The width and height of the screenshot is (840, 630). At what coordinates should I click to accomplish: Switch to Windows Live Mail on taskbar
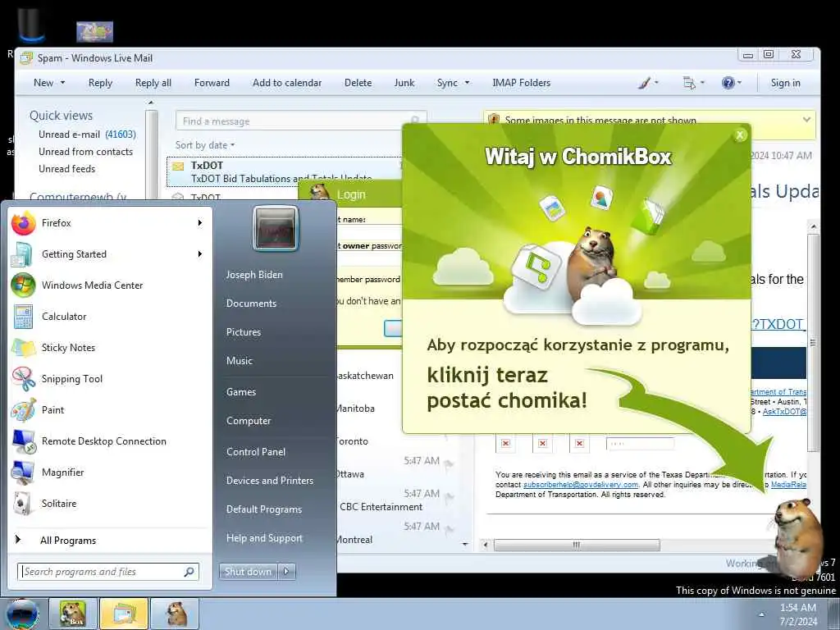[x=123, y=614]
